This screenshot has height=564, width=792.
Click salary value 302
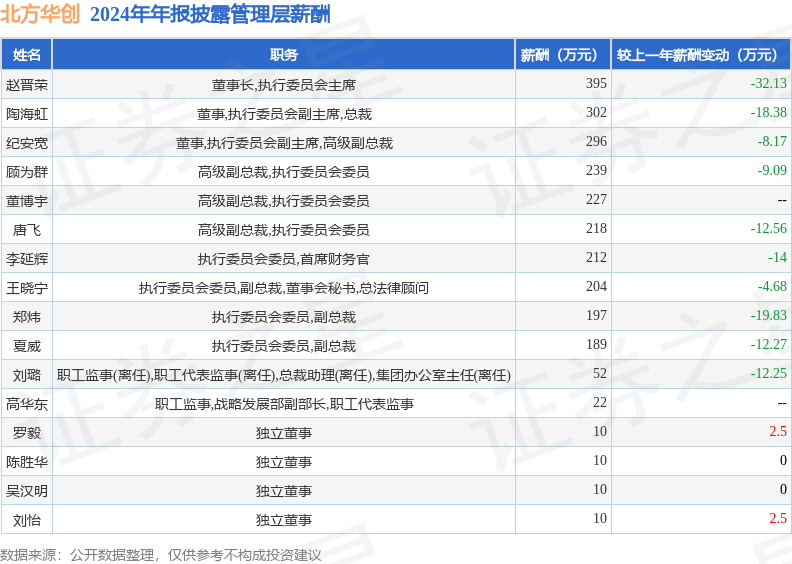click(x=596, y=112)
